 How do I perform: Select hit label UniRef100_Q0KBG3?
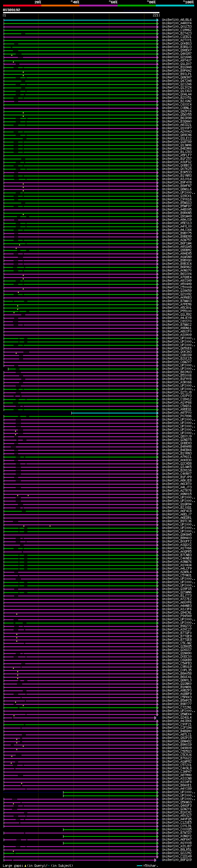click(x=176, y=43)
